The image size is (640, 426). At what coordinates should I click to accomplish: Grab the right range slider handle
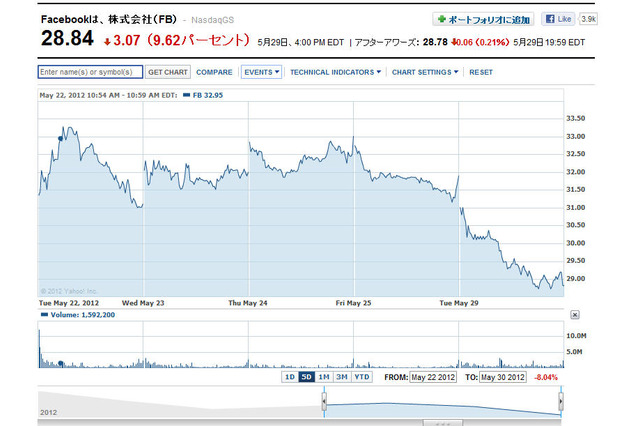click(561, 402)
